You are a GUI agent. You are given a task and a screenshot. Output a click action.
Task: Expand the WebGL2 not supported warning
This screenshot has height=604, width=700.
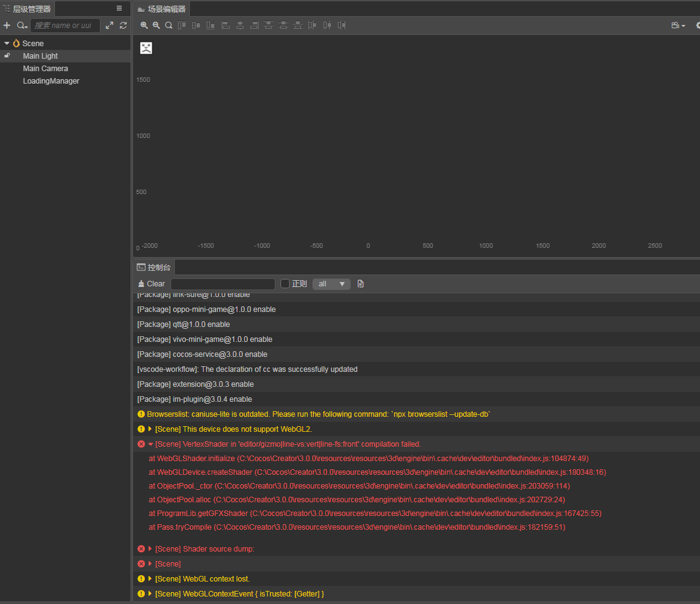(x=150, y=429)
